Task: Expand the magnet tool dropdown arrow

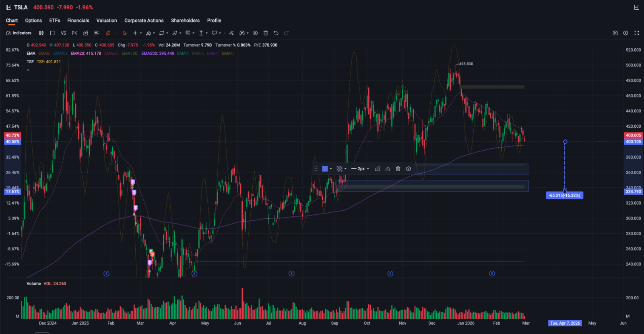Action: click(x=248, y=33)
